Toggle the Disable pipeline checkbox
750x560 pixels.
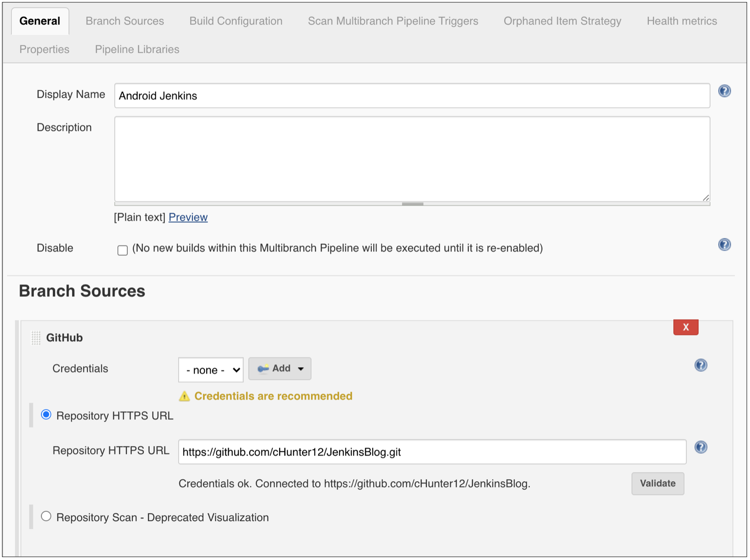pos(122,250)
